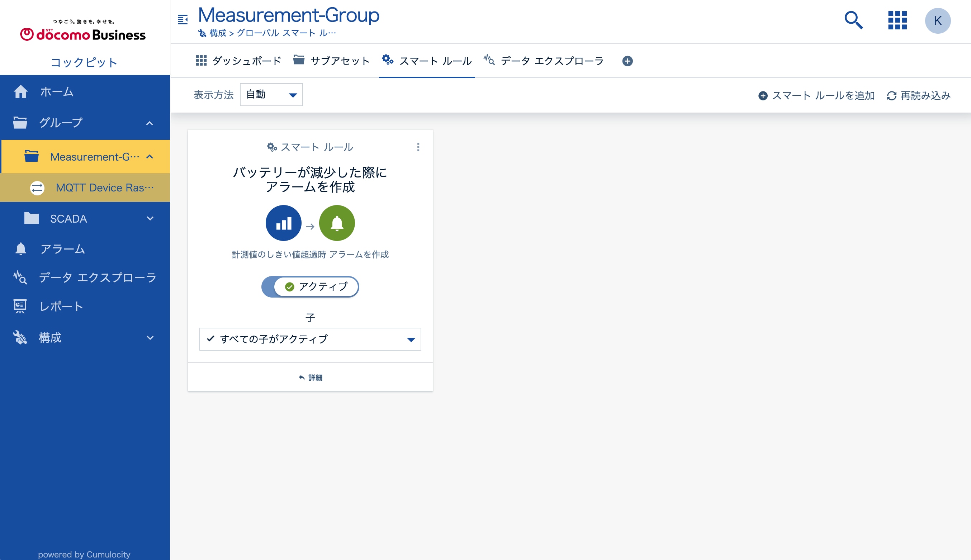
Task: Switch to the サブアセット tab
Action: [x=331, y=61]
